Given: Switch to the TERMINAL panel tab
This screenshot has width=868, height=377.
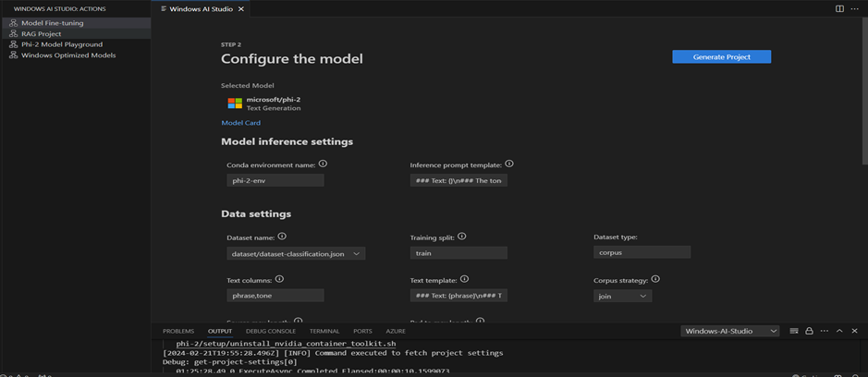Looking at the screenshot, I should coord(324,331).
